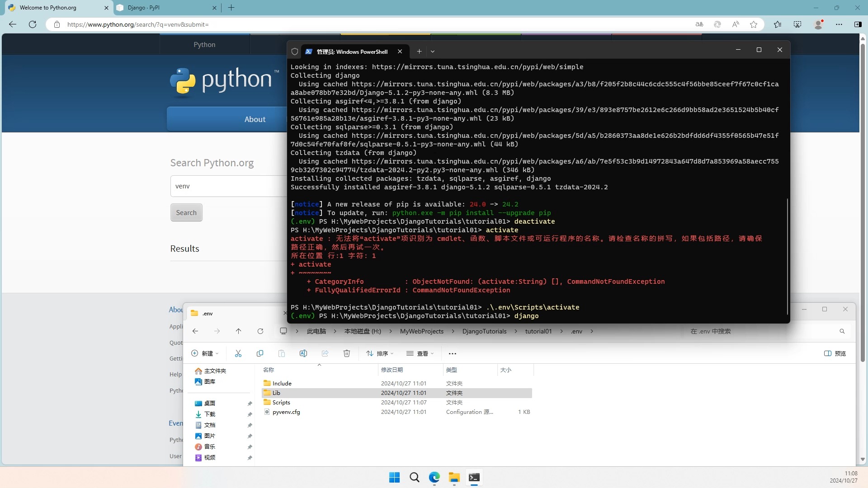
Task: Focus the venv search field
Action: pyautogui.click(x=228, y=186)
